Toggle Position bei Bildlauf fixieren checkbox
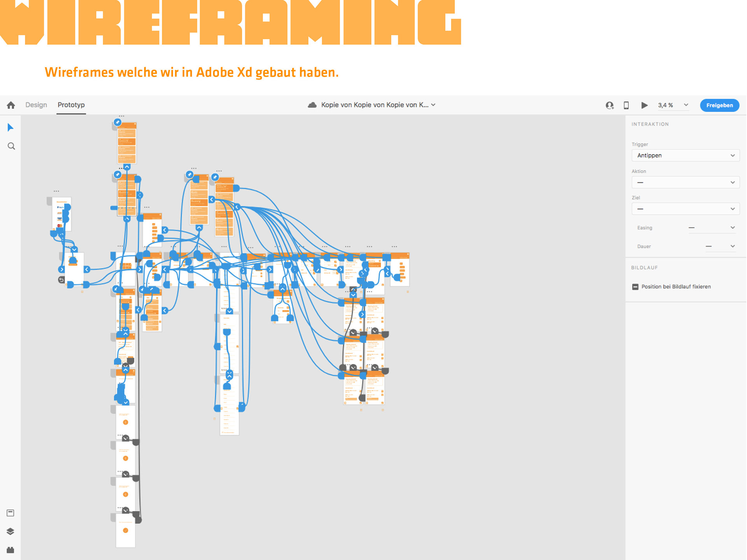Viewport: 747px width, 560px height. [x=635, y=287]
